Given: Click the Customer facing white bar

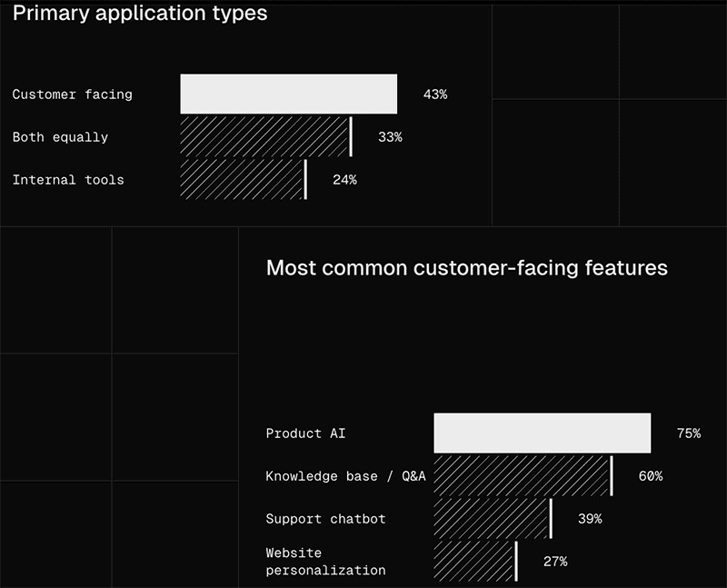Looking at the screenshot, I should pos(288,94).
